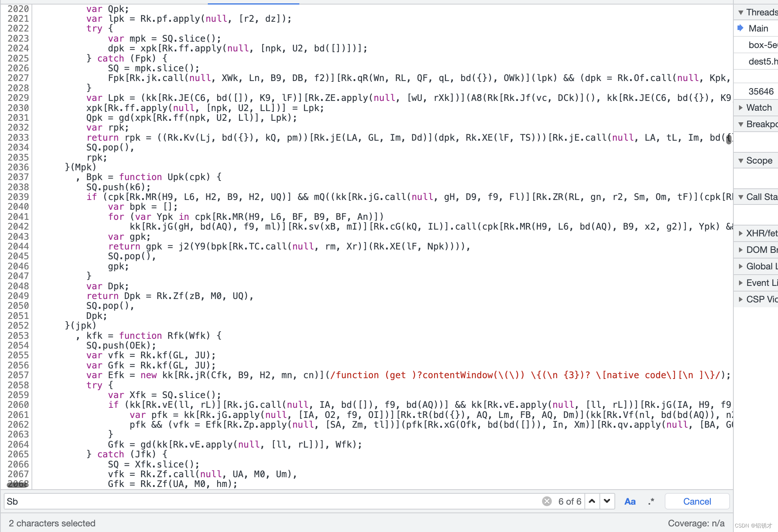
Task: Go to previous search match
Action: (x=592, y=501)
